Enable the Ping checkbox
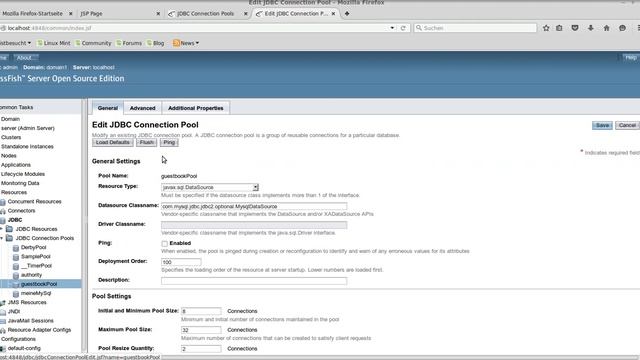The height and width of the screenshot is (360, 640). tap(164, 243)
